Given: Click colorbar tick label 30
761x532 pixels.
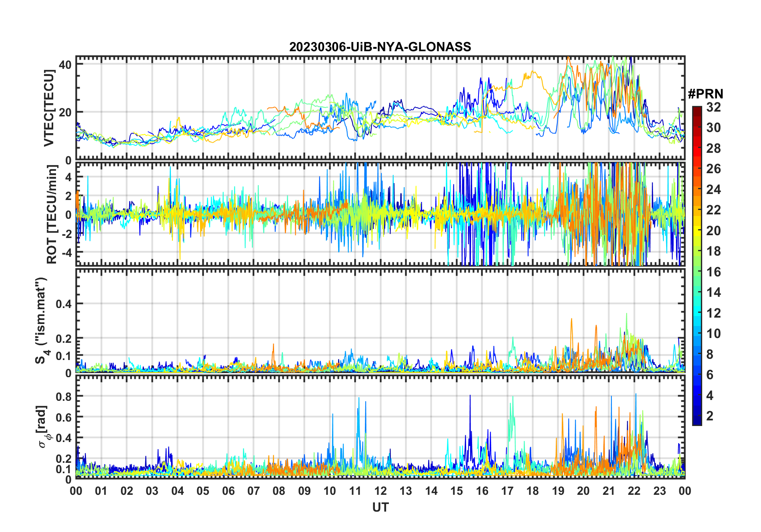Looking at the screenshot, I should coord(714,128).
